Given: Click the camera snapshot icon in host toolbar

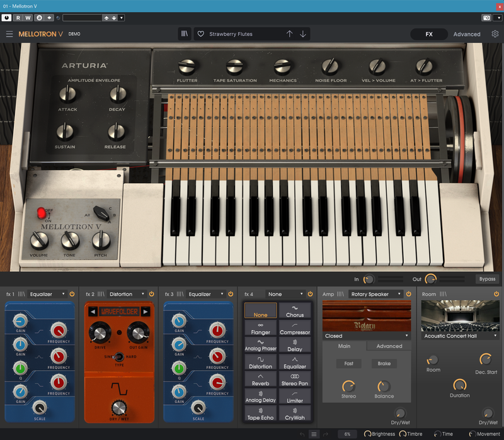Looking at the screenshot, I should click(x=486, y=18).
